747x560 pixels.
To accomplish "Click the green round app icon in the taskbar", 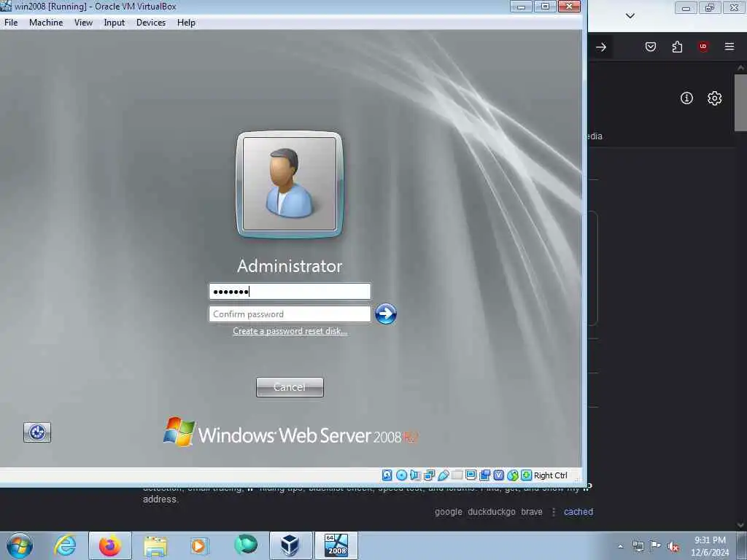I will click(246, 545).
